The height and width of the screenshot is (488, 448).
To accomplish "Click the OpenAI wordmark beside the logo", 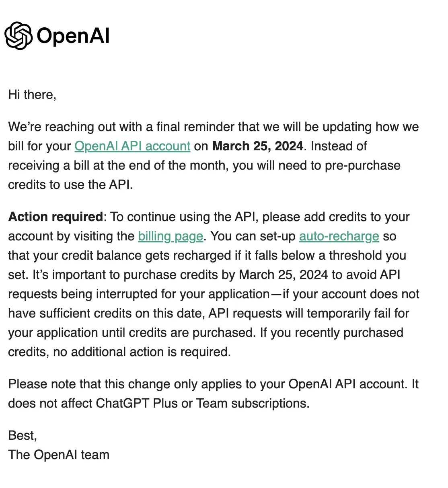I will 73,36.
